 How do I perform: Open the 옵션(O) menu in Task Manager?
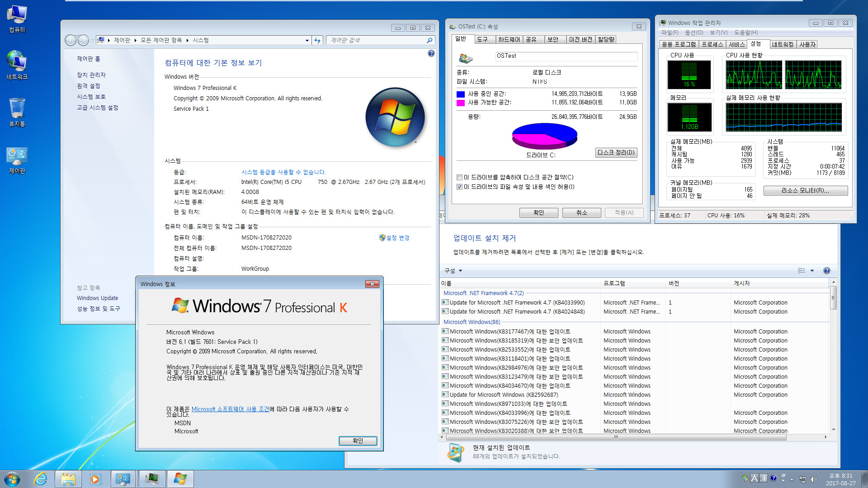694,33
